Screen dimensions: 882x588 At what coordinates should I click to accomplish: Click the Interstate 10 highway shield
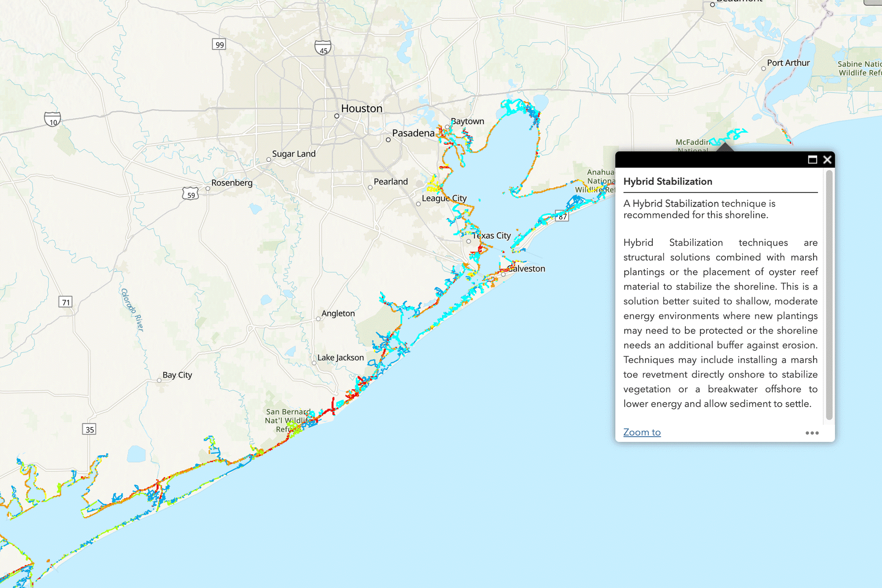coord(52,119)
